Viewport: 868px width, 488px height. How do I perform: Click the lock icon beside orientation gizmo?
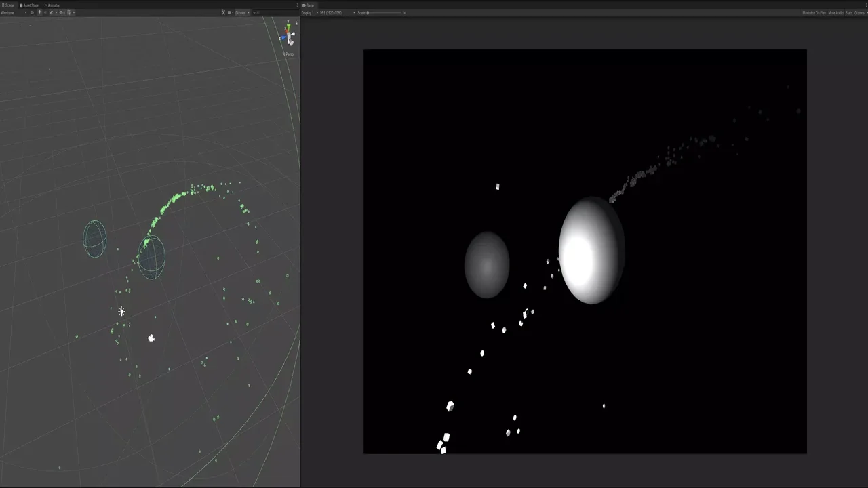coord(295,22)
